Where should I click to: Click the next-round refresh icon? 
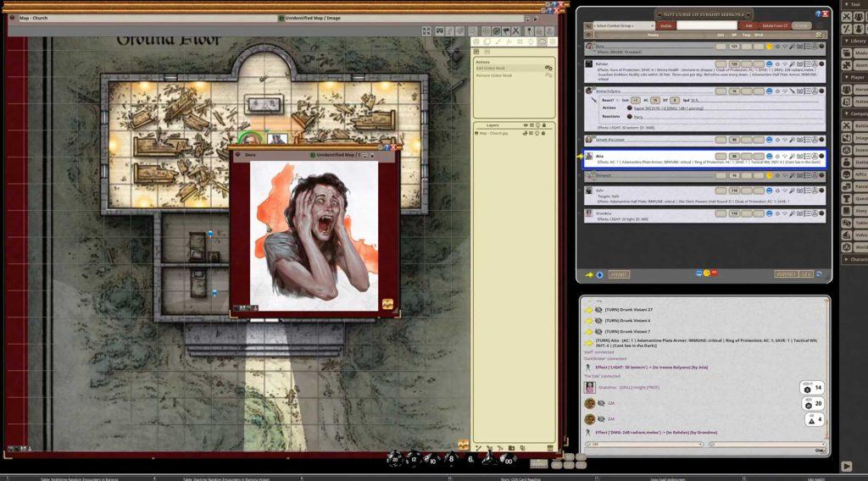pyautogui.click(x=820, y=274)
